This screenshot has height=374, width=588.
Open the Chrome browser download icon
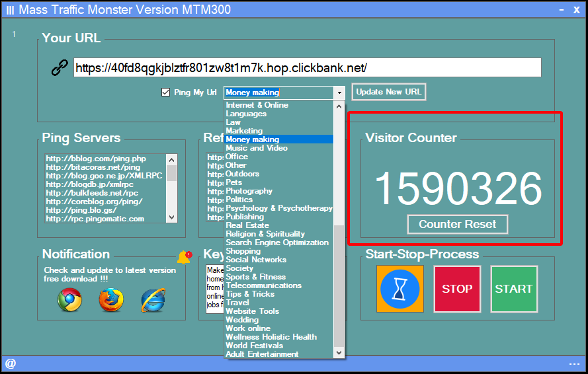[69, 300]
